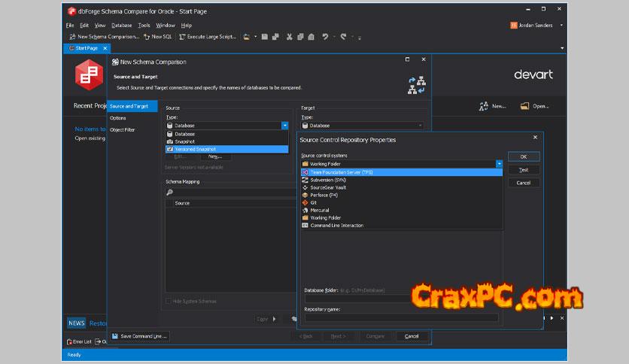The image size is (629, 364).
Task: Open the Target Type Database dropdown
Action: [362, 126]
